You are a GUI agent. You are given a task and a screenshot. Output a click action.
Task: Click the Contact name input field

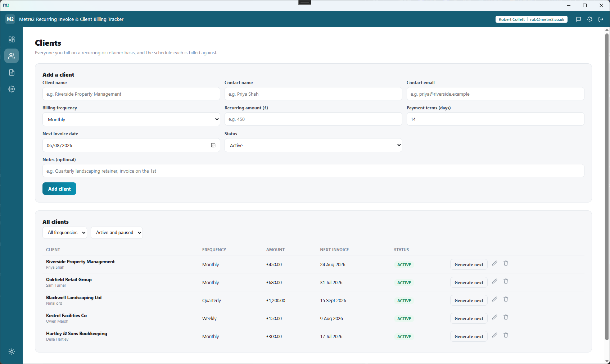click(x=313, y=94)
